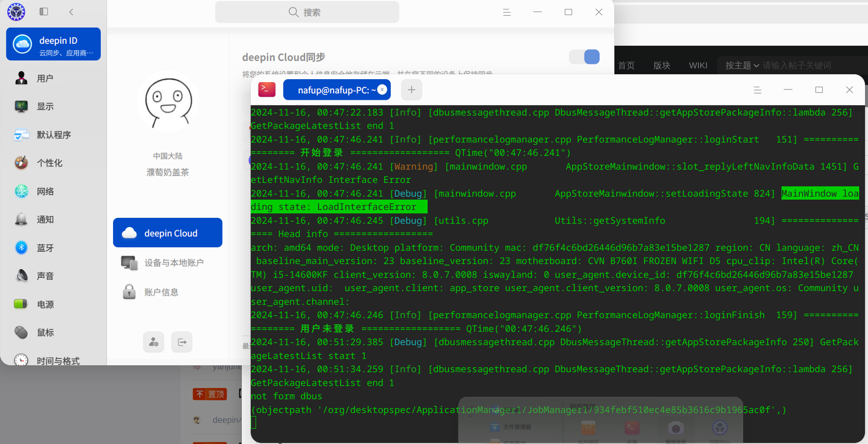Toggle deepin Cloud sync switch

coord(584,57)
